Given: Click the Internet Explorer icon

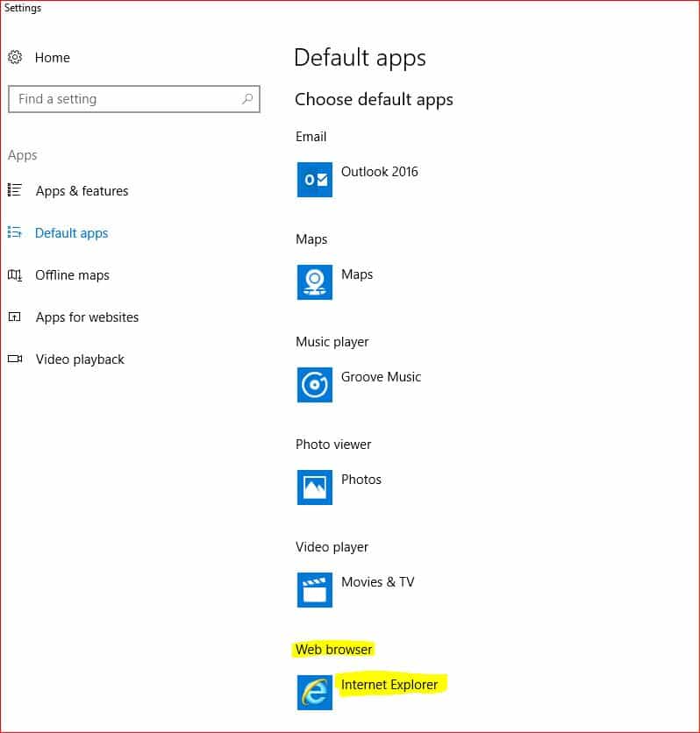Looking at the screenshot, I should [x=315, y=693].
